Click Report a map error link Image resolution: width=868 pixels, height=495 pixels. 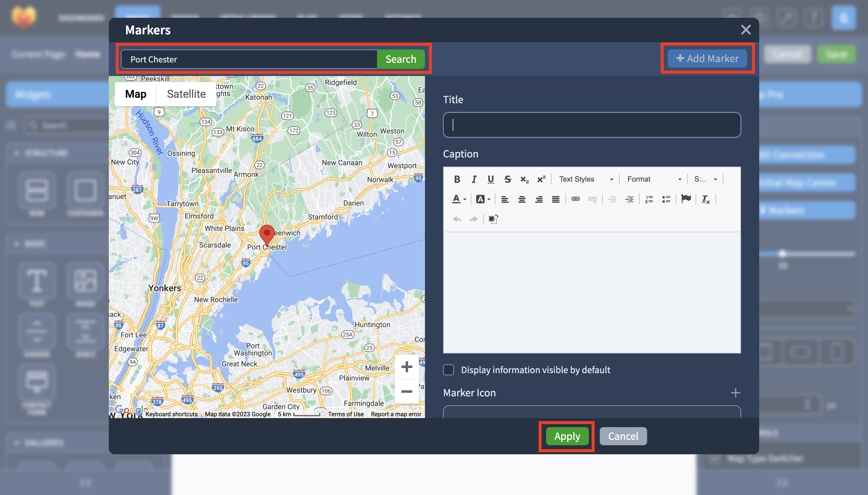[396, 414]
